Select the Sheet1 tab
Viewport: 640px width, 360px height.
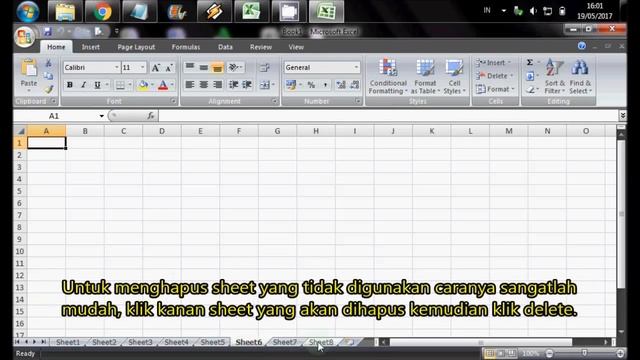point(68,342)
